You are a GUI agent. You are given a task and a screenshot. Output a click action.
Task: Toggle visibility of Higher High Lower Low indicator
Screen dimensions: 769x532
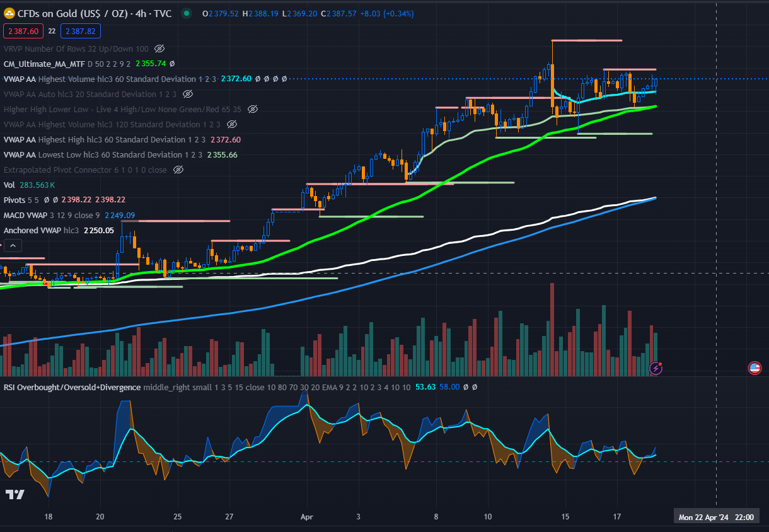[x=253, y=109]
